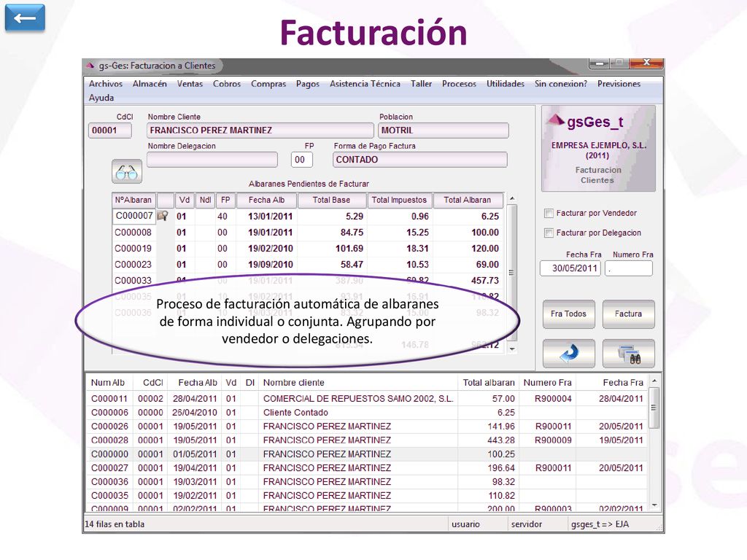Click the Num Alb column header
The width and height of the screenshot is (747, 560).
click(108, 382)
